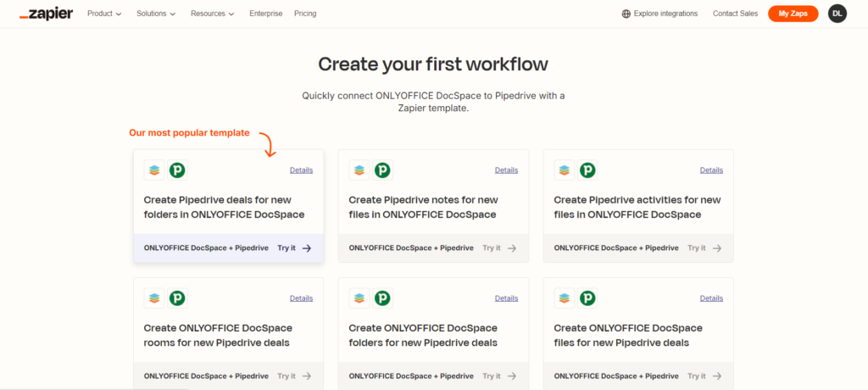Click Try it on DocSpace rooms card
Image resolution: width=868 pixels, height=390 pixels.
(x=287, y=376)
